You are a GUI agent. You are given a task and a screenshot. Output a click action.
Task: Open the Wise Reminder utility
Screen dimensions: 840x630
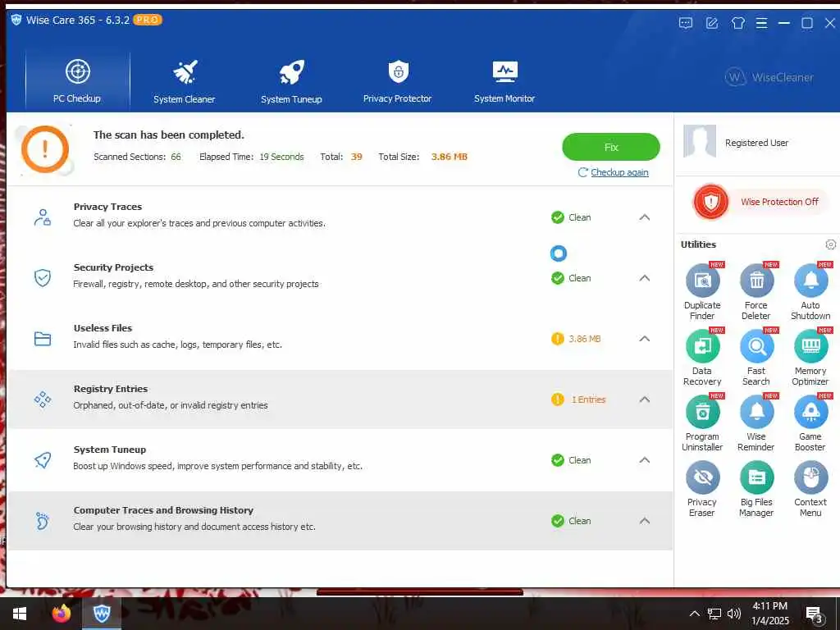point(756,422)
